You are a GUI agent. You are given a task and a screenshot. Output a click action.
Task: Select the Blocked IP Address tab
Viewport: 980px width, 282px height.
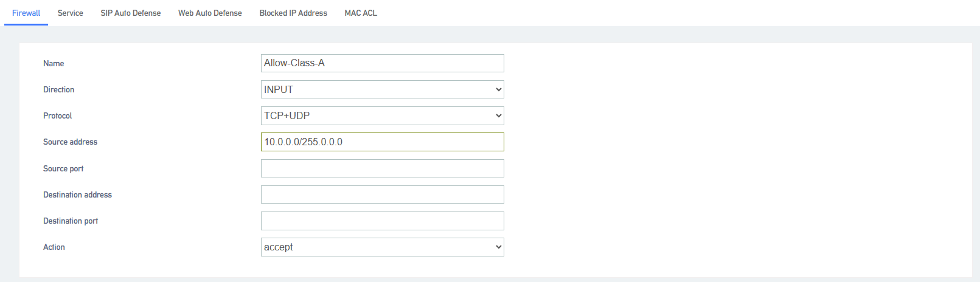293,13
